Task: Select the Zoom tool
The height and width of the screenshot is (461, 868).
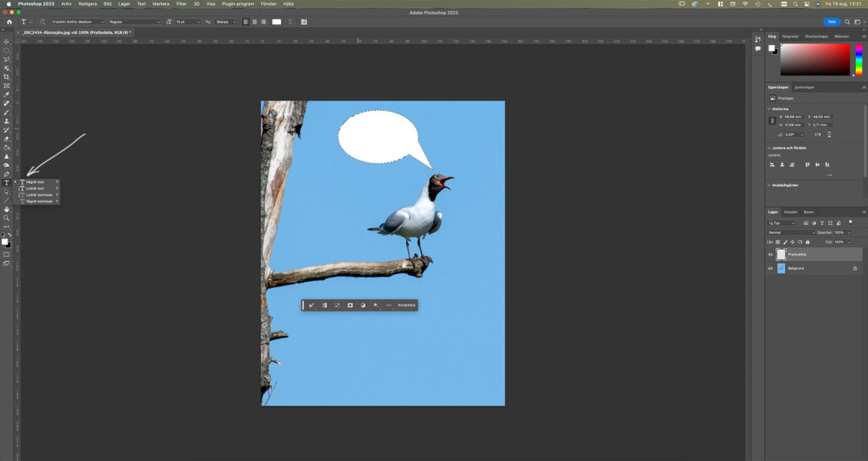Action: pos(6,218)
